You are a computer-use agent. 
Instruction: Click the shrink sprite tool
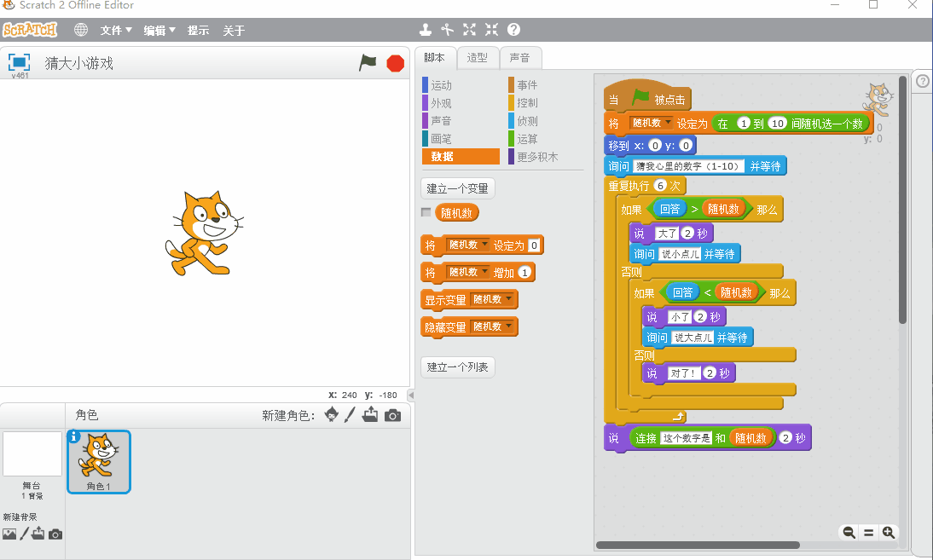(491, 30)
